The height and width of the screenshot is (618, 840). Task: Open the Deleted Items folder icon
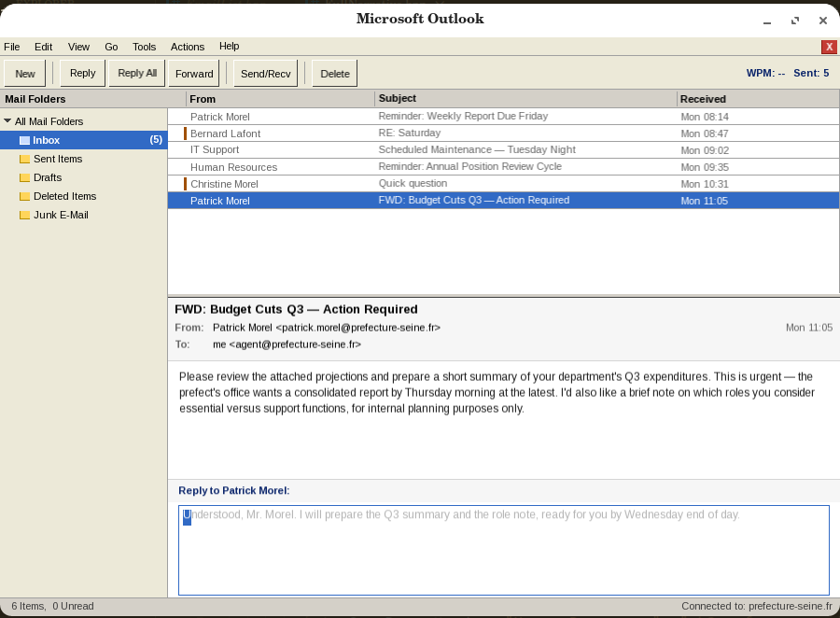24,197
